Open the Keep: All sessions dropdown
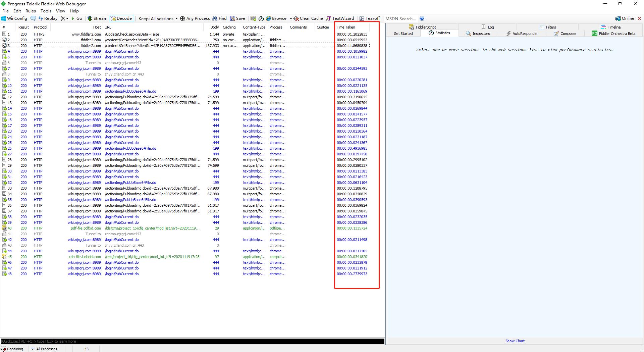Image resolution: width=644 pixels, height=352 pixels. click(158, 19)
